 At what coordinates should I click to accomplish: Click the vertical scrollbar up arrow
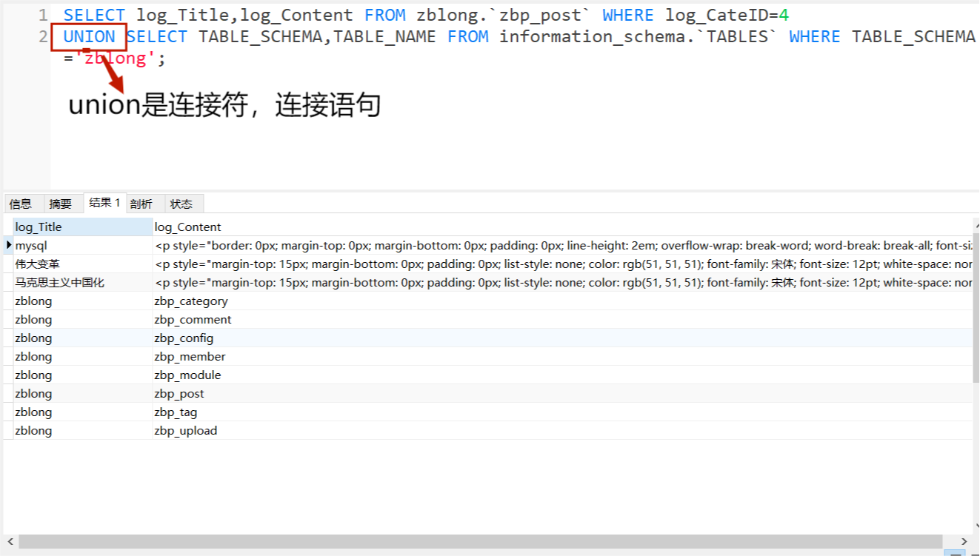click(976, 224)
